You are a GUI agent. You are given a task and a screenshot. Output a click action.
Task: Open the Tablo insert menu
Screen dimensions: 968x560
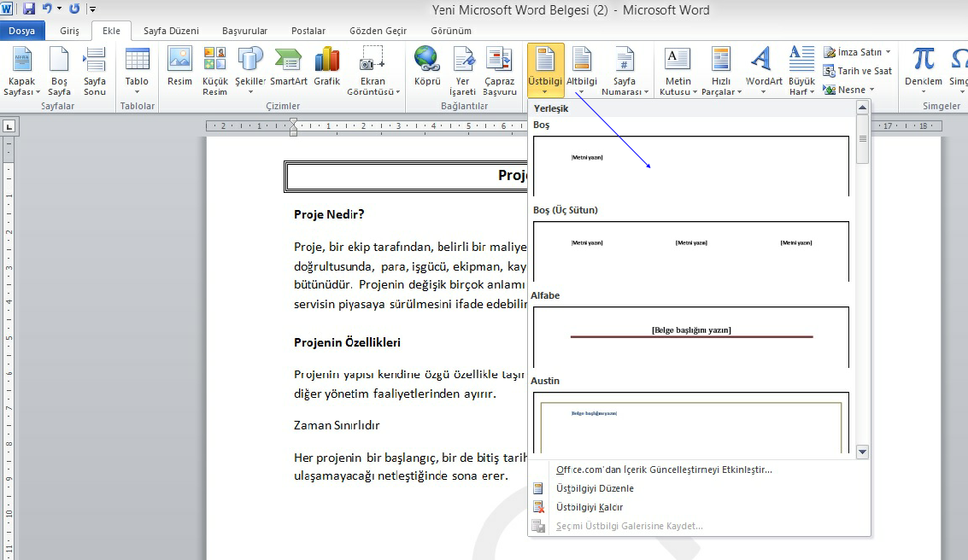137,71
